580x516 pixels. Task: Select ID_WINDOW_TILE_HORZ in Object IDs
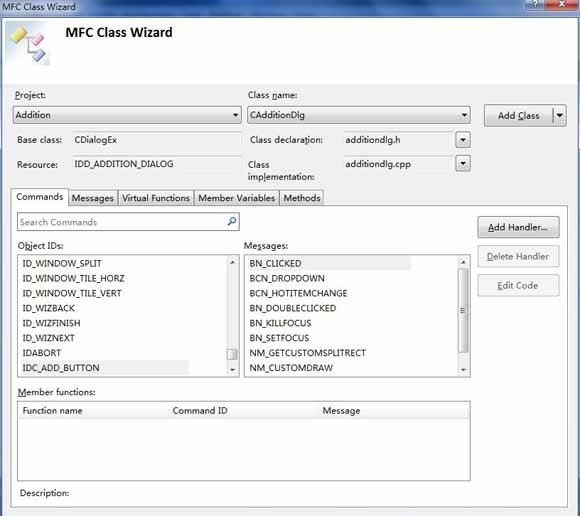point(74,278)
